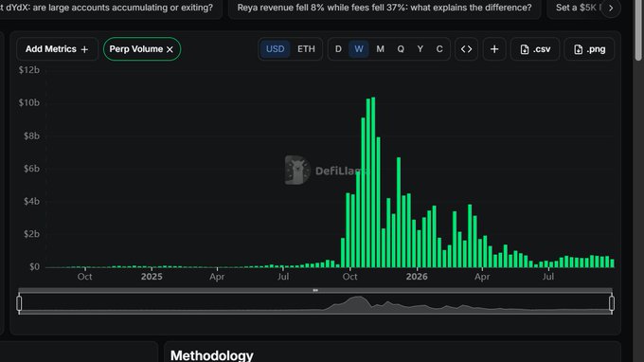
Task: Open the Reya revenue fell 8% prompt
Action: click(385, 8)
